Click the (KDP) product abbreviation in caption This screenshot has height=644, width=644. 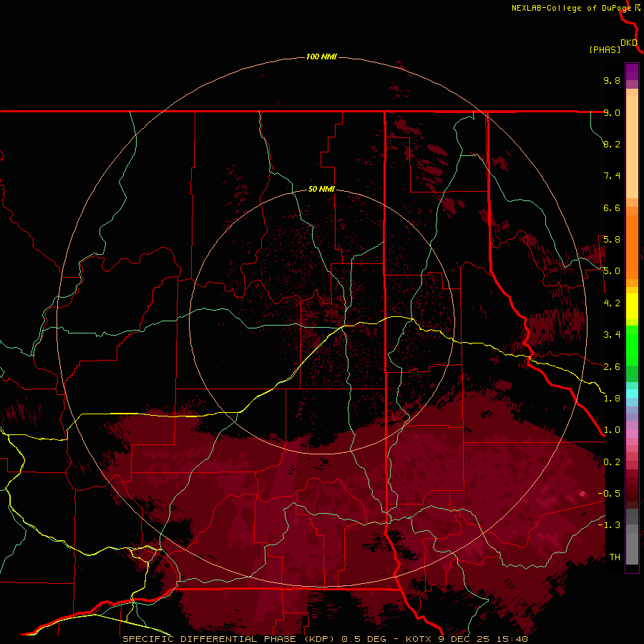[x=319, y=639]
